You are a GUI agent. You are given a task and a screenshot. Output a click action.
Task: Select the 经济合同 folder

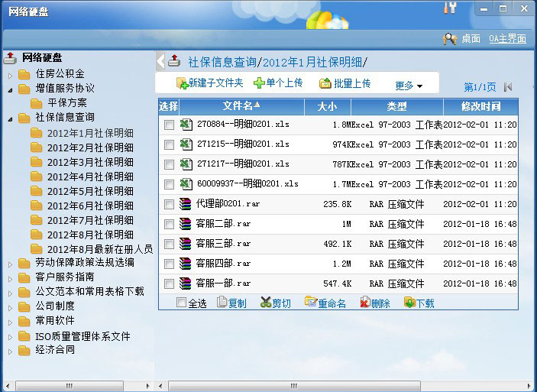click(55, 350)
